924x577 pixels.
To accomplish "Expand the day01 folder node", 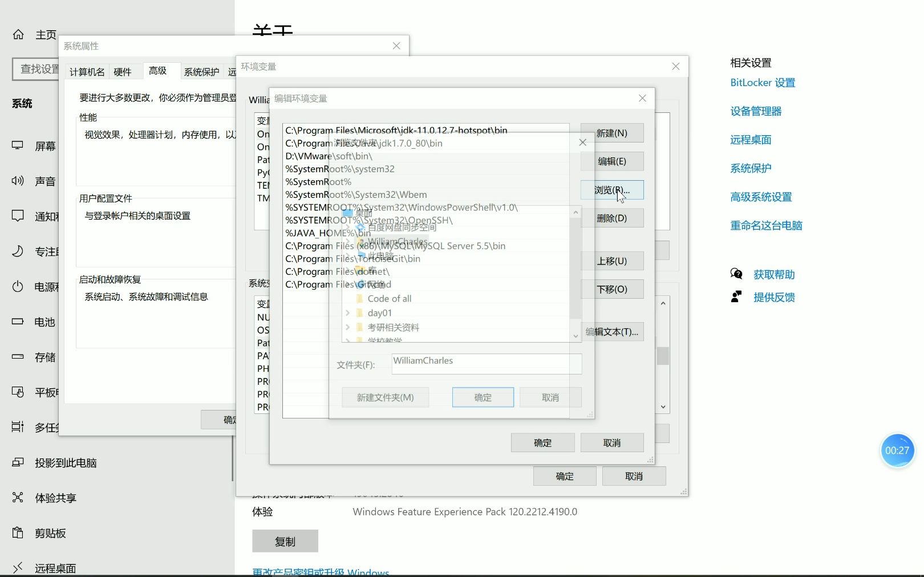I will point(348,312).
